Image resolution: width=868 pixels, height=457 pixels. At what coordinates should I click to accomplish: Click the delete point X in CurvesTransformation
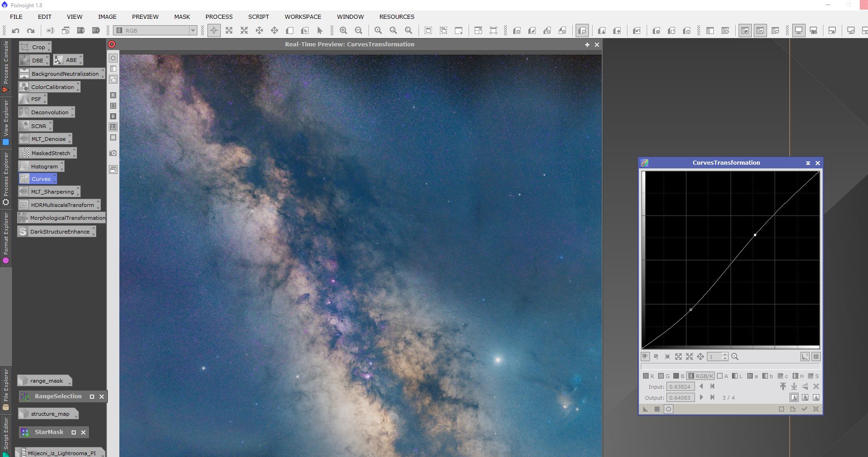tap(816, 387)
